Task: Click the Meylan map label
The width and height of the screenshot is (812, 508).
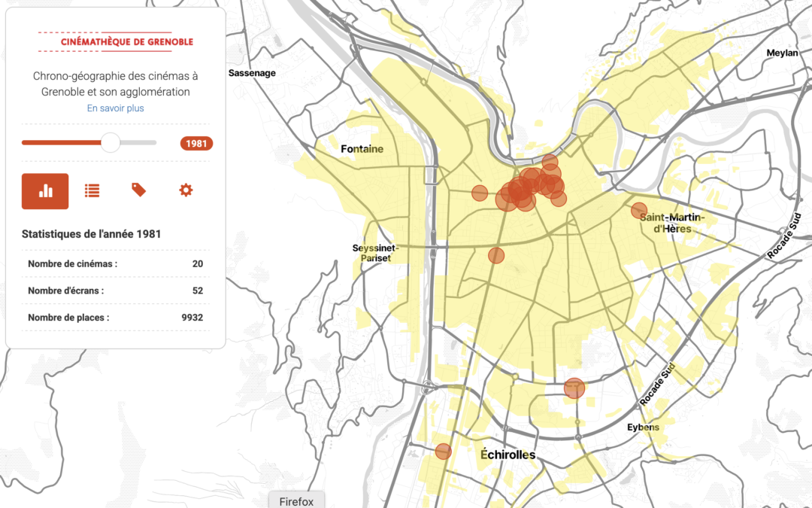Action: click(783, 53)
